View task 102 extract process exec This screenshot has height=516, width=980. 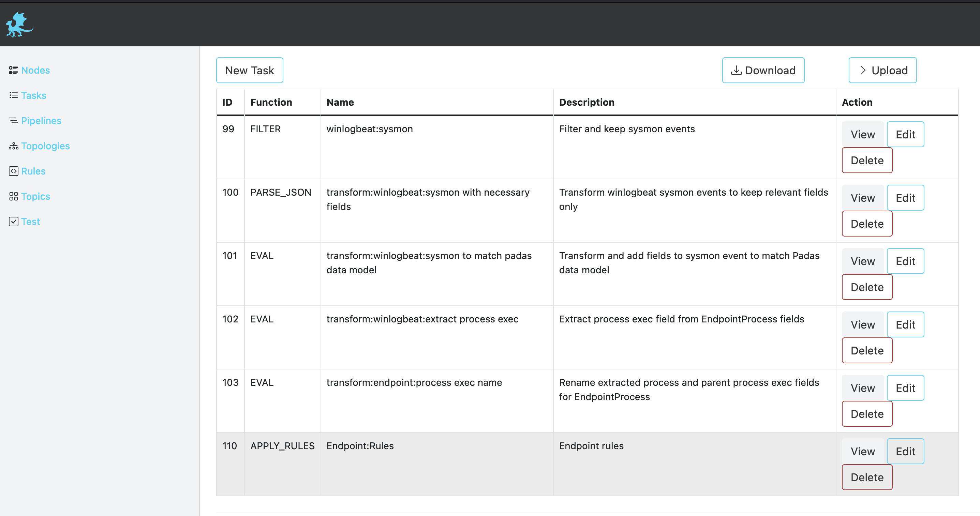pos(862,325)
